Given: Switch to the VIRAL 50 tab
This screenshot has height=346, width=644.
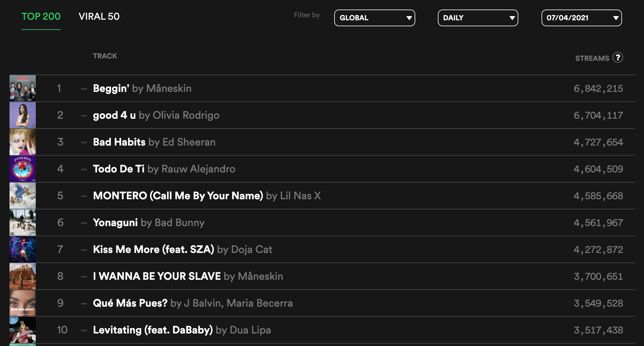Looking at the screenshot, I should coord(99,16).
